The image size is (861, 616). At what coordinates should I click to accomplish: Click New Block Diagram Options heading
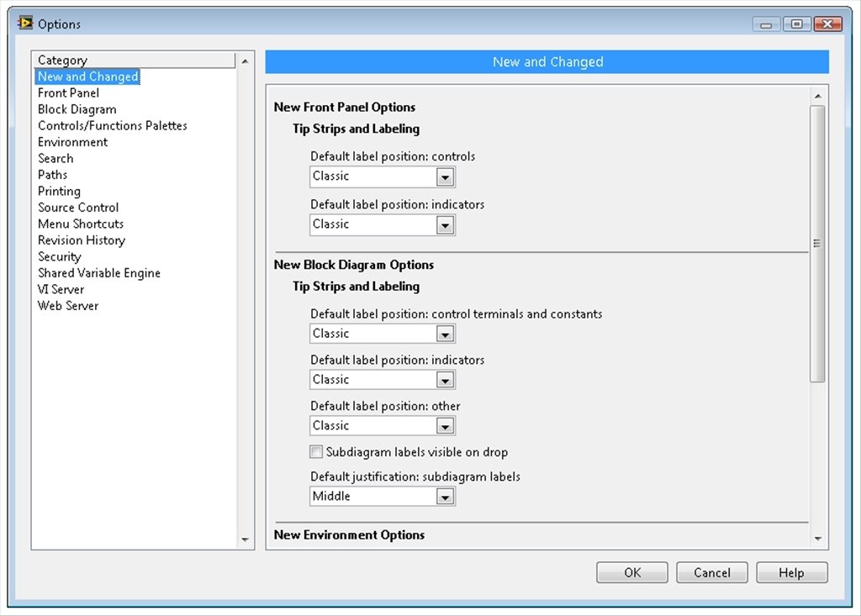click(354, 265)
